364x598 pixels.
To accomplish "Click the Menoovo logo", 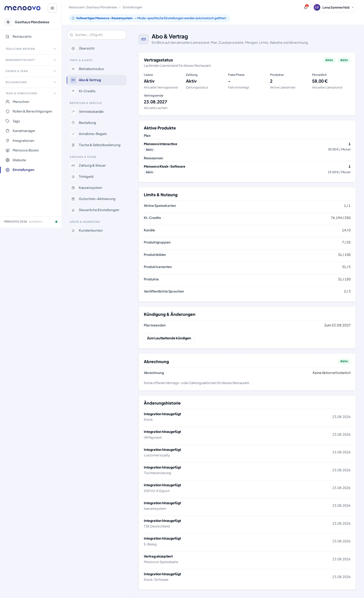I will coord(23,8).
